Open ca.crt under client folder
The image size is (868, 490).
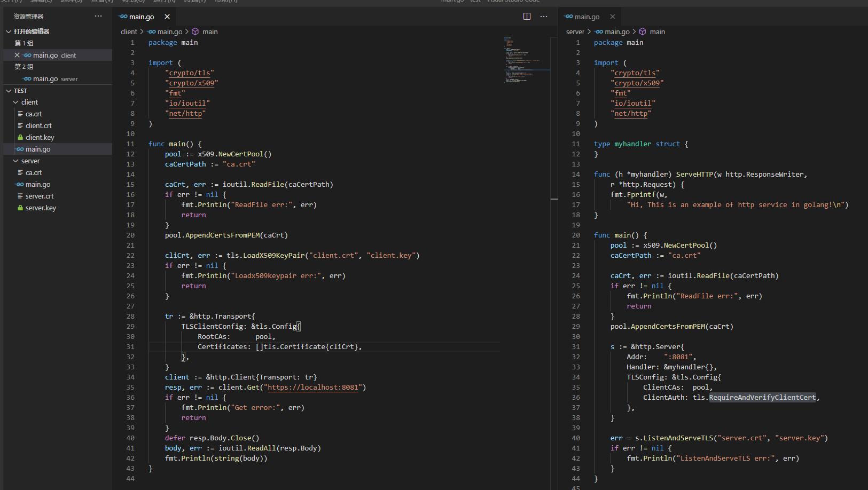pyautogui.click(x=58, y=114)
